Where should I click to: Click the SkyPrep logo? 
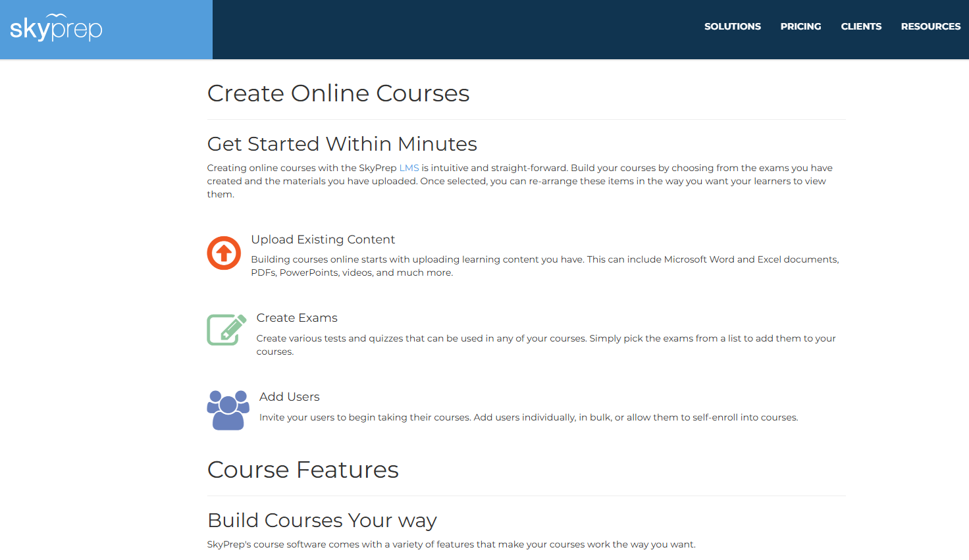click(56, 28)
